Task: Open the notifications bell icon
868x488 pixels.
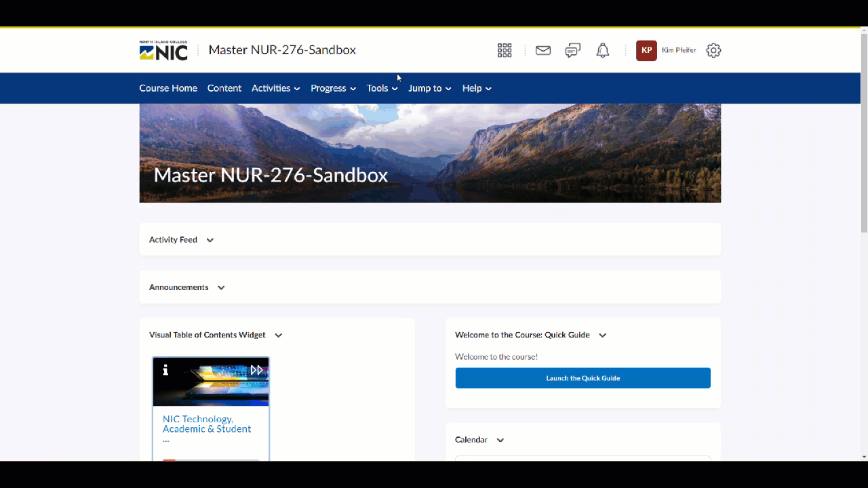Action: (x=603, y=50)
